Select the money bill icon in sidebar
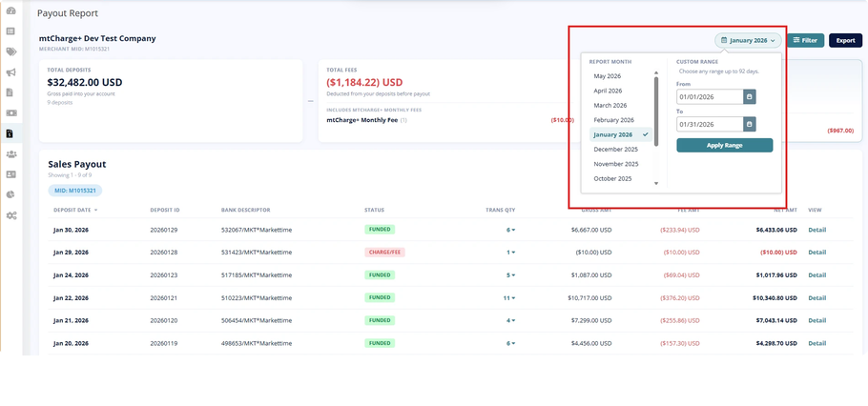 11,112
